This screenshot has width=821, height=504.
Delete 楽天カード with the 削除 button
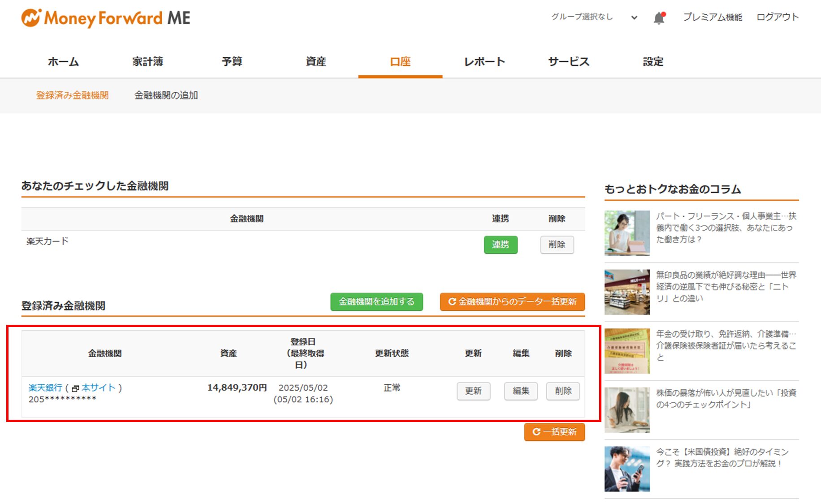tap(557, 245)
